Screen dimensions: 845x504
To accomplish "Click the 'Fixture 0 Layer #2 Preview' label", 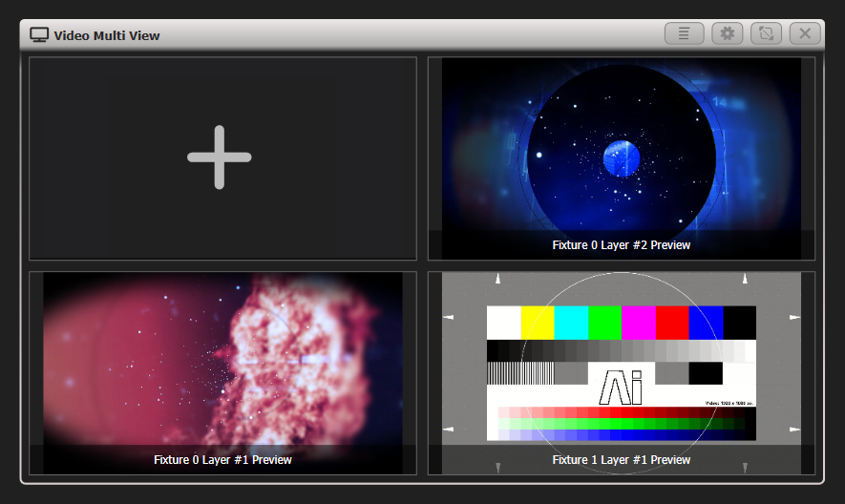I will pyautogui.click(x=622, y=245).
